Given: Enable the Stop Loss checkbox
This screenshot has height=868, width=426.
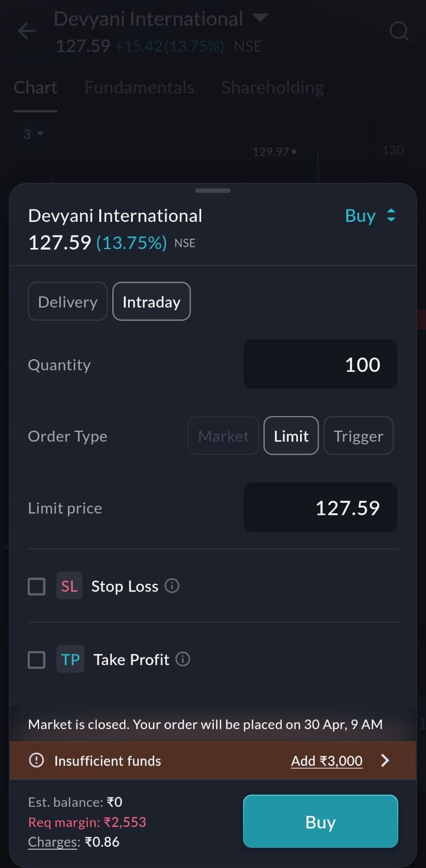Looking at the screenshot, I should tap(37, 586).
